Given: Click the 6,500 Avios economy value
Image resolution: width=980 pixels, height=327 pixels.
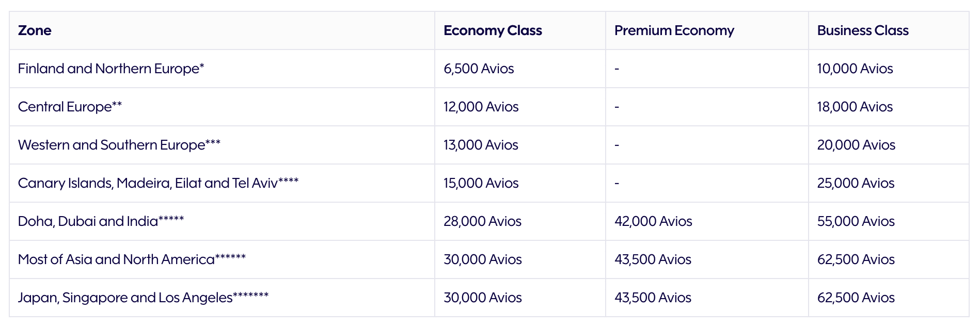Looking at the screenshot, I should click(479, 69).
